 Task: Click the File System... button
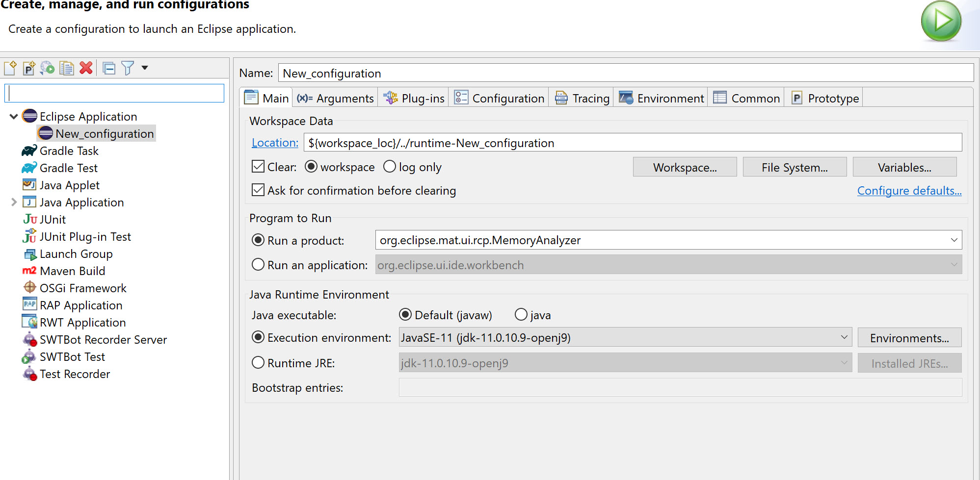coord(795,167)
